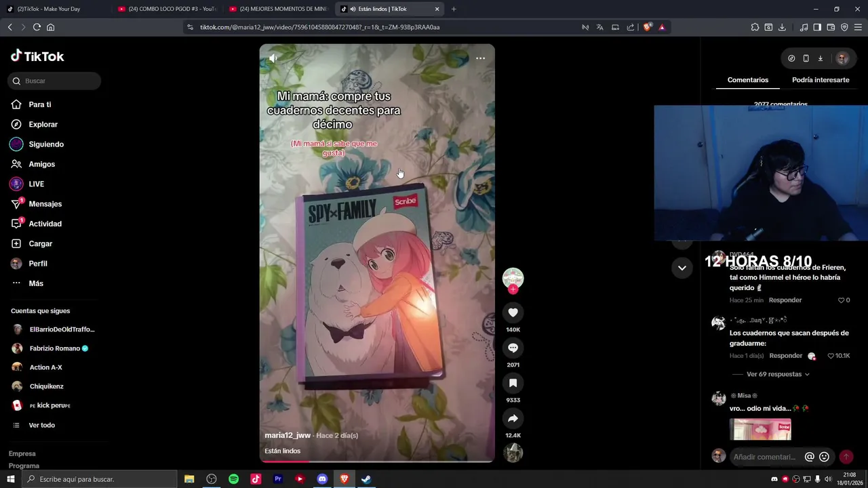Open a new browser tab

(x=454, y=9)
